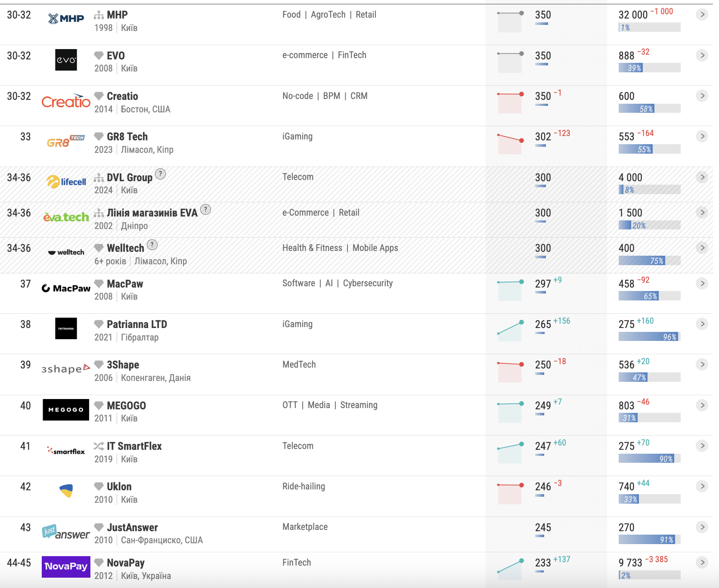Click the NovaPay rising trend chart
The width and height of the screenshot is (719, 588).
point(510,569)
